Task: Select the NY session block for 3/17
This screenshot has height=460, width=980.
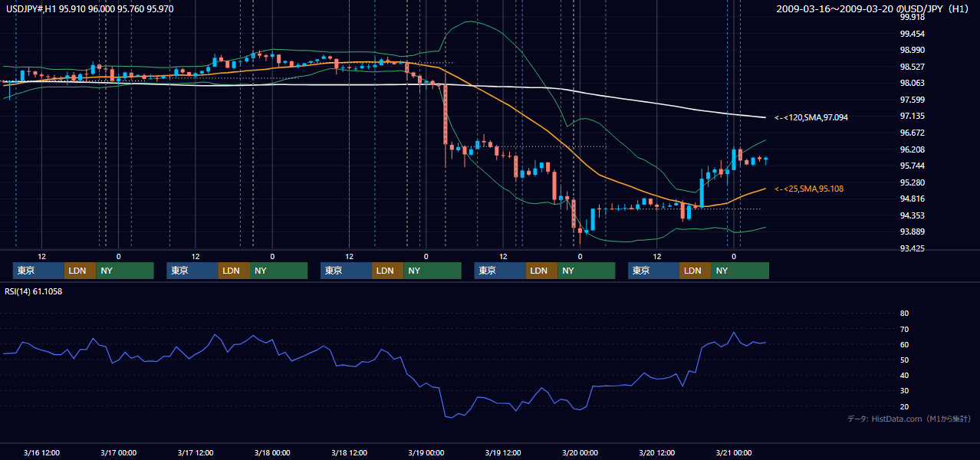Action: coord(278,271)
